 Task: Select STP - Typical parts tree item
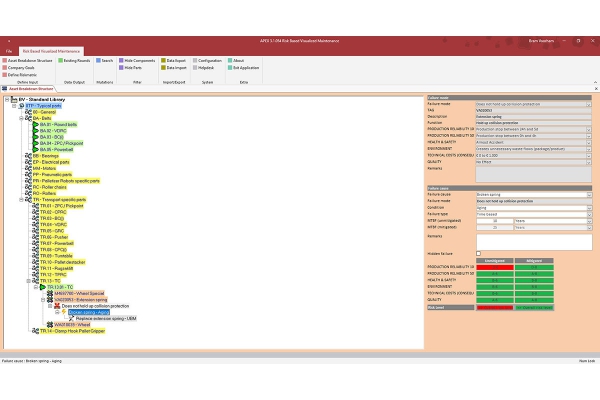click(x=43, y=106)
